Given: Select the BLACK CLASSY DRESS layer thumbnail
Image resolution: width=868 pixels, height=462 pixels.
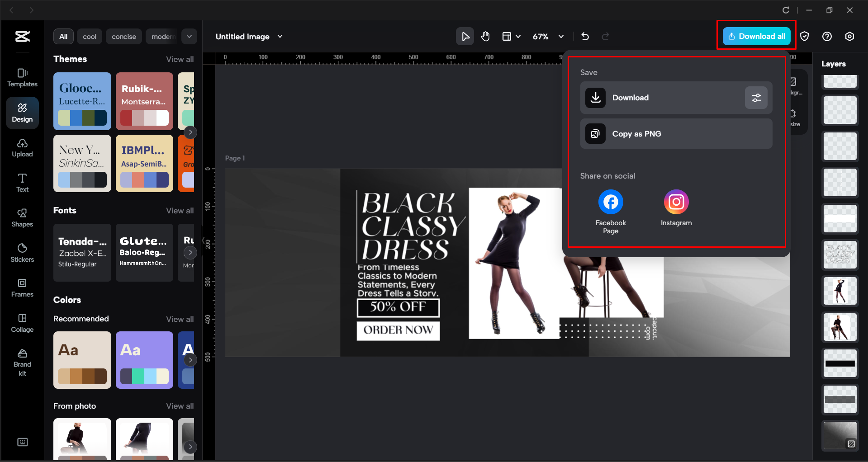Looking at the screenshot, I should pyautogui.click(x=840, y=255).
